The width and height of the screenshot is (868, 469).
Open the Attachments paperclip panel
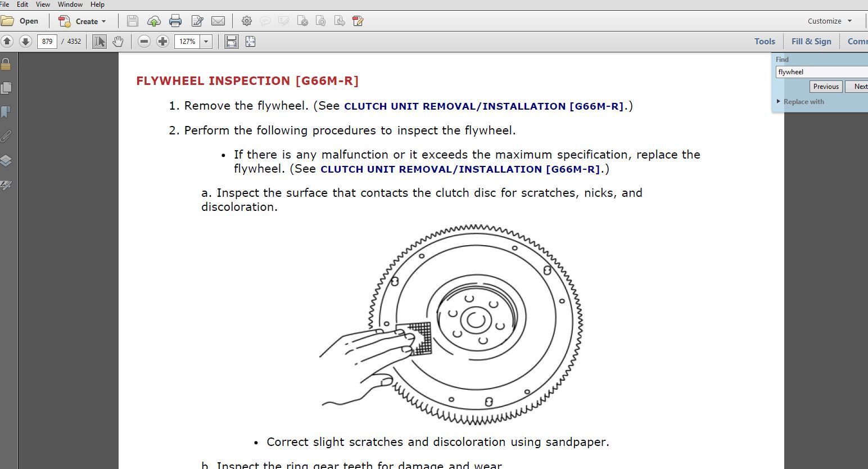[x=6, y=137]
